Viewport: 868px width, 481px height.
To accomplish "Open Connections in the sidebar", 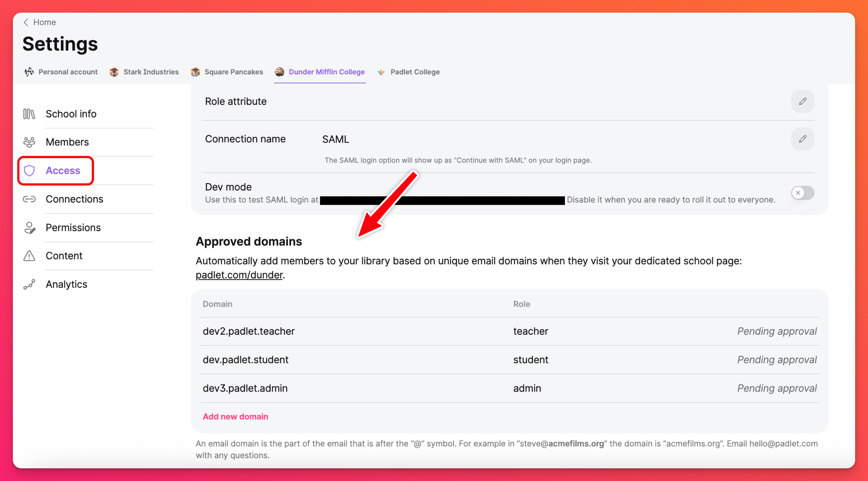I will pos(74,199).
